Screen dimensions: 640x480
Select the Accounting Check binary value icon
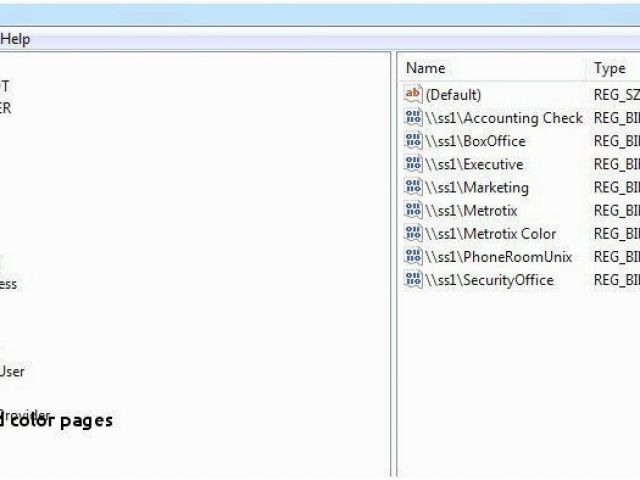413,118
